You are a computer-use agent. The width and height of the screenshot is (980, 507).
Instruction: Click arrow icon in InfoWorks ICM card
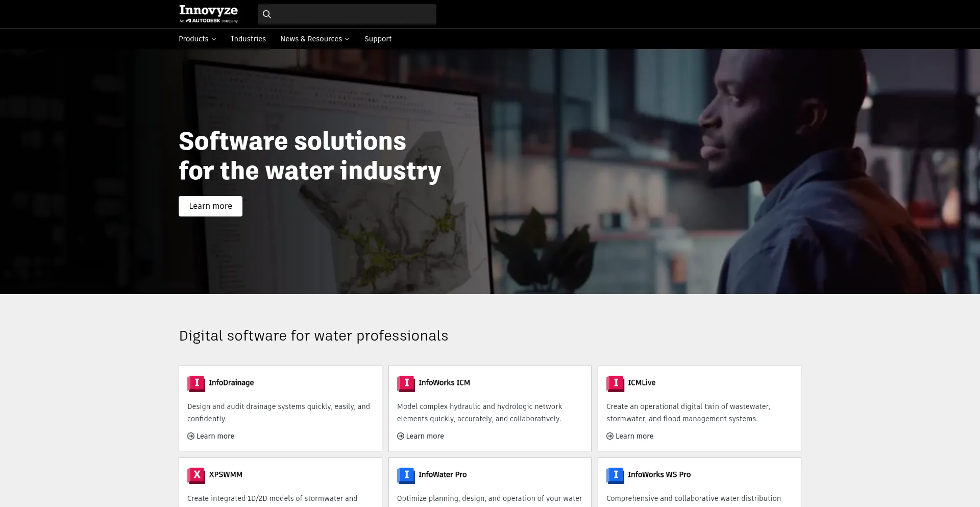(401, 436)
